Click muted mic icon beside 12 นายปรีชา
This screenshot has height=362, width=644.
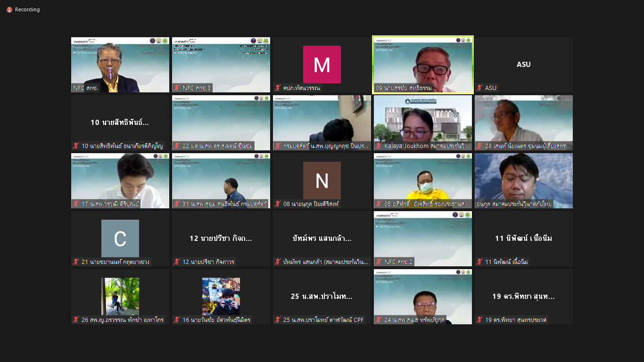(177, 262)
